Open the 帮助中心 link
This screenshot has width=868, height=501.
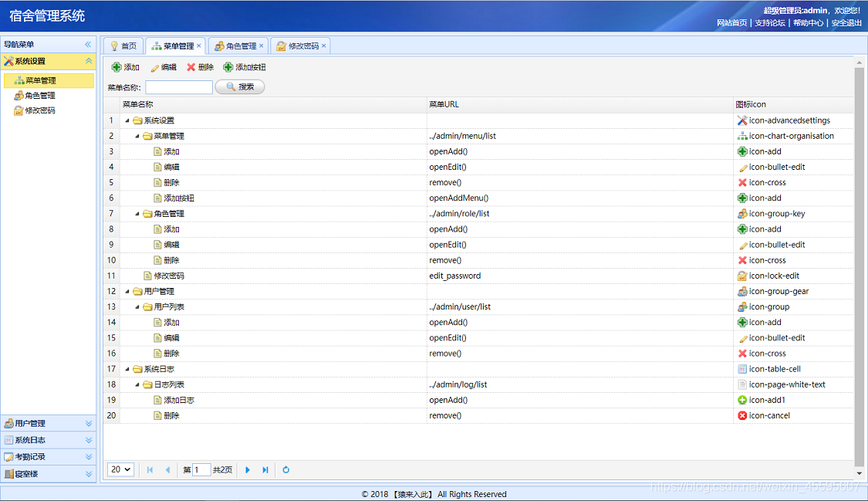coord(809,22)
